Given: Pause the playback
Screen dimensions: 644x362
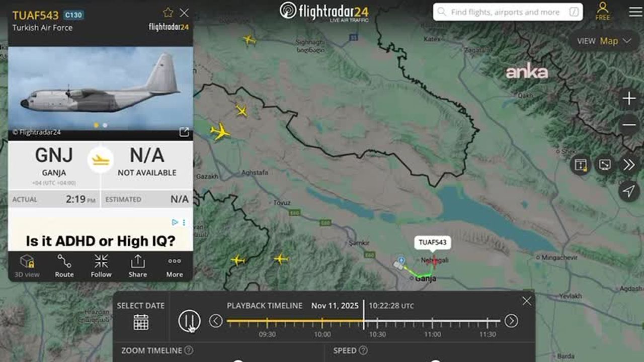Looking at the screenshot, I should click(189, 321).
